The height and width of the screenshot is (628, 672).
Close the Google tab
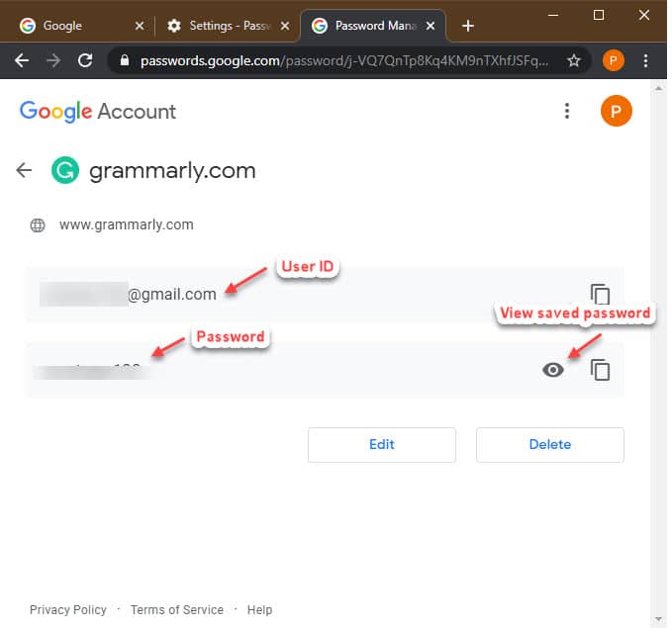click(x=140, y=26)
